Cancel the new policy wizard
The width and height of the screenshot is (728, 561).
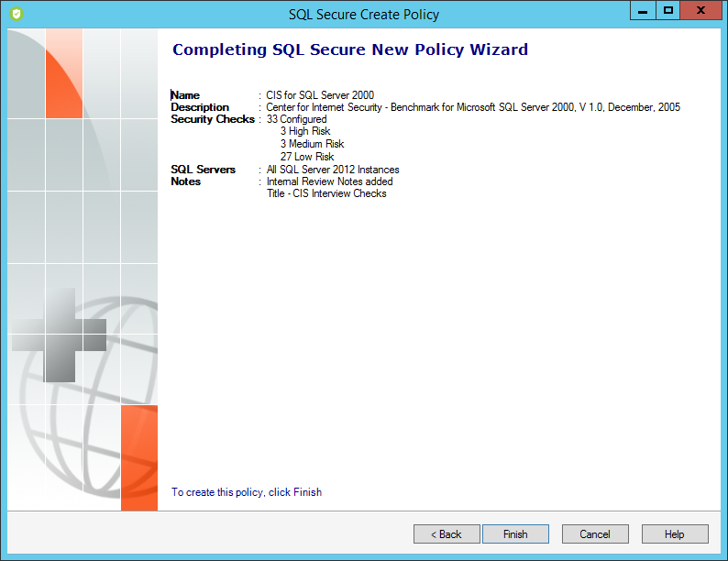coord(595,534)
